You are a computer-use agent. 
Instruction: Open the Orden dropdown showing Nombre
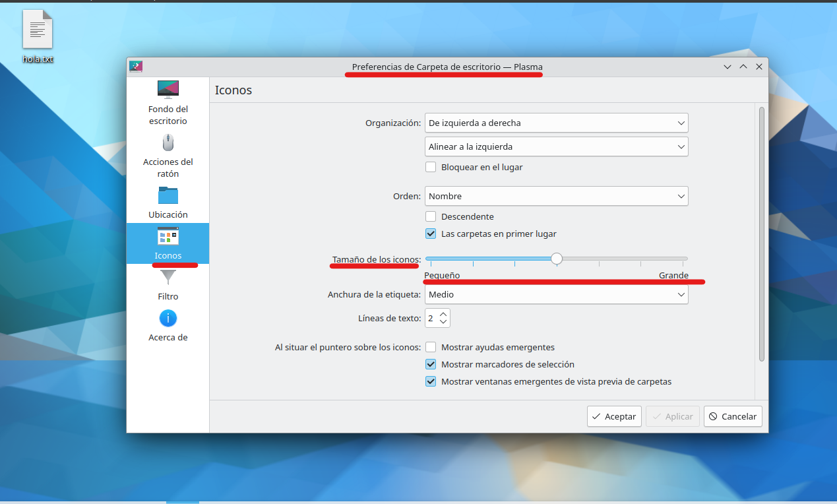tap(556, 196)
